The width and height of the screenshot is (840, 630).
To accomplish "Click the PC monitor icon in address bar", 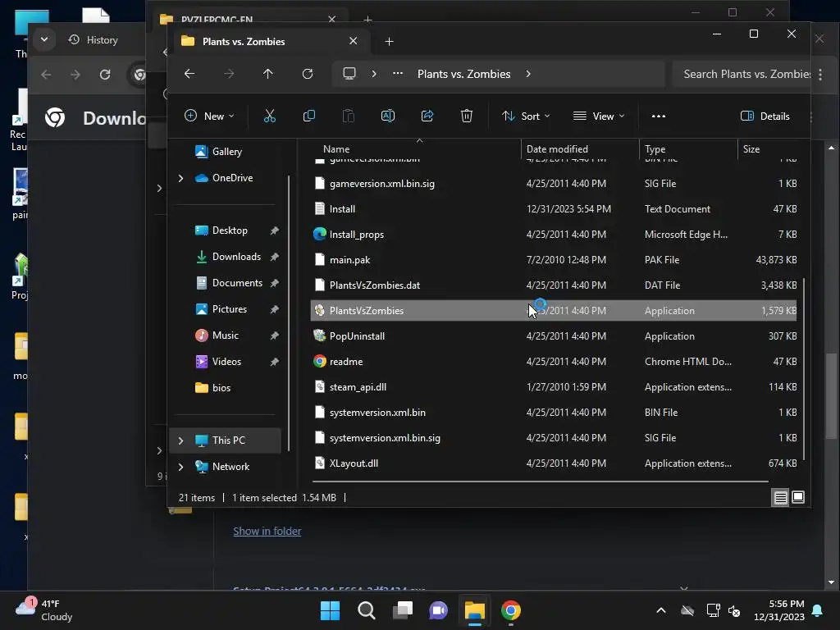I will (349, 73).
